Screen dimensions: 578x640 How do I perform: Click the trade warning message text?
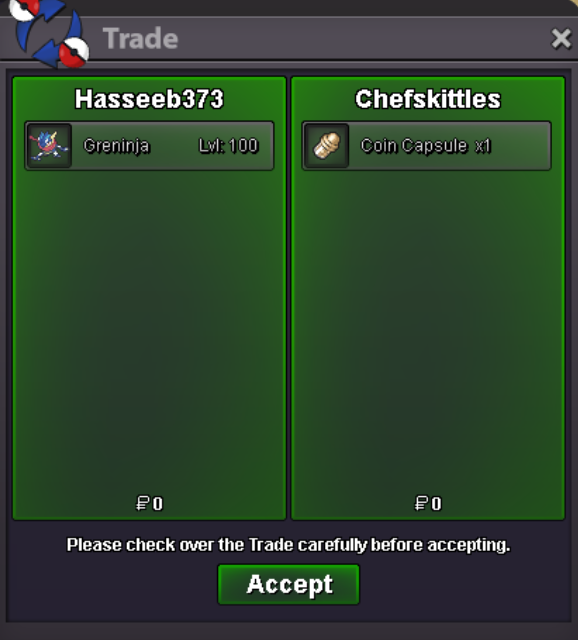tap(289, 545)
